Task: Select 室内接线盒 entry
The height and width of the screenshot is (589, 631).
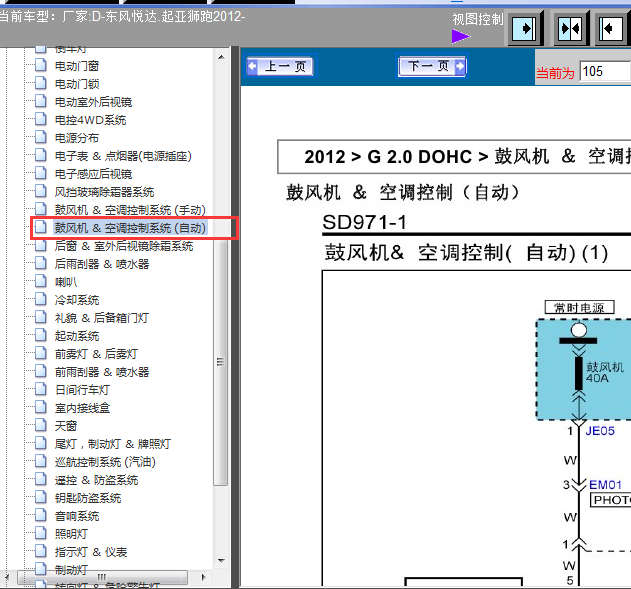Action: click(x=82, y=408)
